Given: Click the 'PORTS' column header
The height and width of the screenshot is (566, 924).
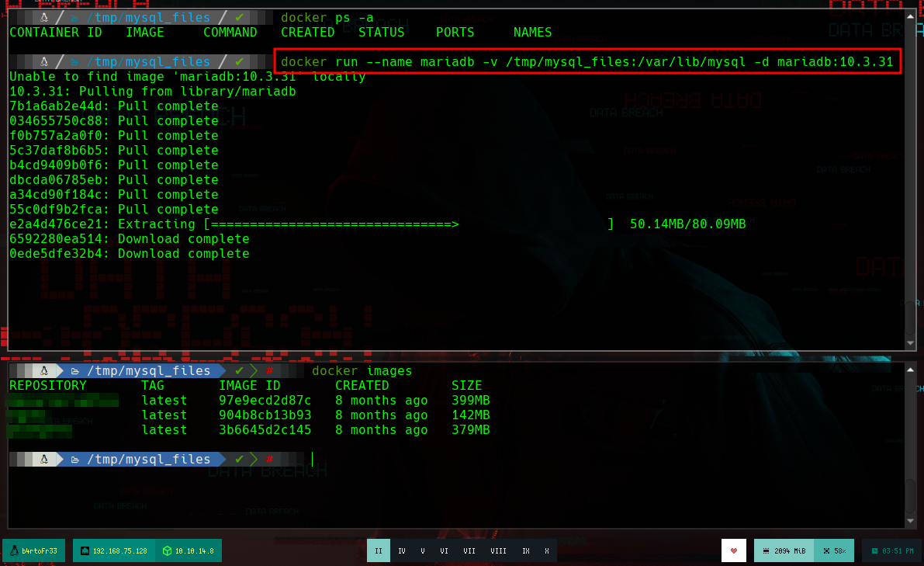Looking at the screenshot, I should coord(455,33).
